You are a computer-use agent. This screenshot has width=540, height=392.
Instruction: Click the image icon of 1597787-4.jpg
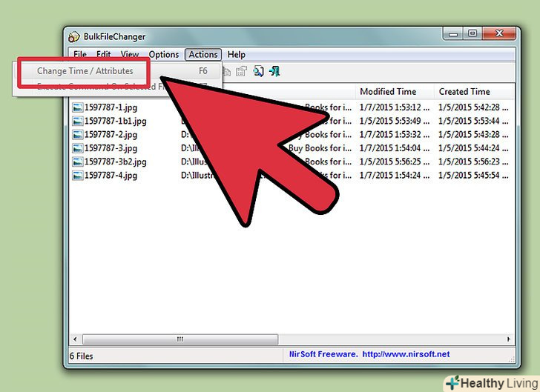(77, 176)
